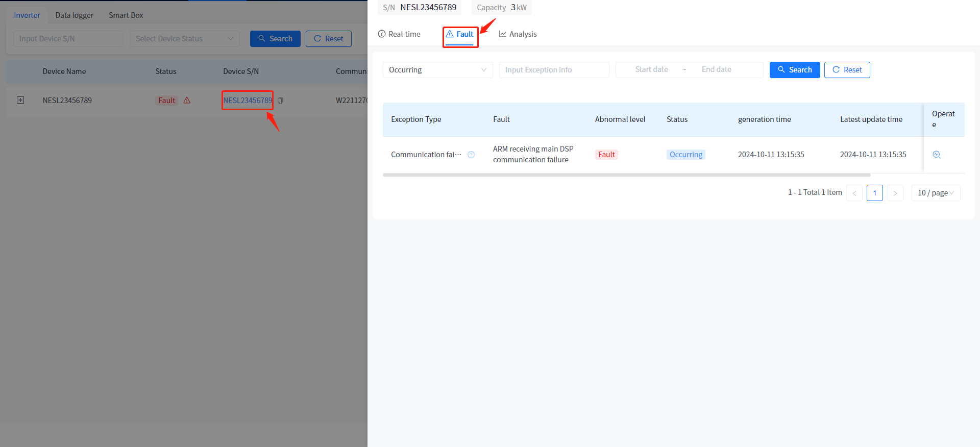Open the Select Device Status dropdown

[x=184, y=39]
